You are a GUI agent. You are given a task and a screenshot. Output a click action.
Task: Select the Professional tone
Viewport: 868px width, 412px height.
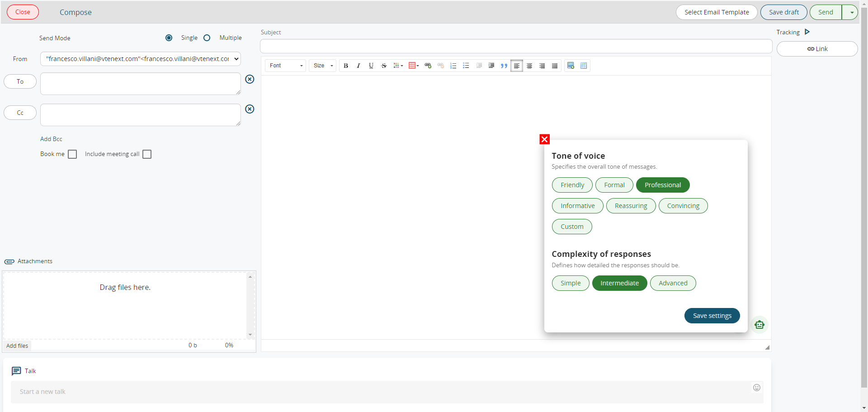coord(663,185)
